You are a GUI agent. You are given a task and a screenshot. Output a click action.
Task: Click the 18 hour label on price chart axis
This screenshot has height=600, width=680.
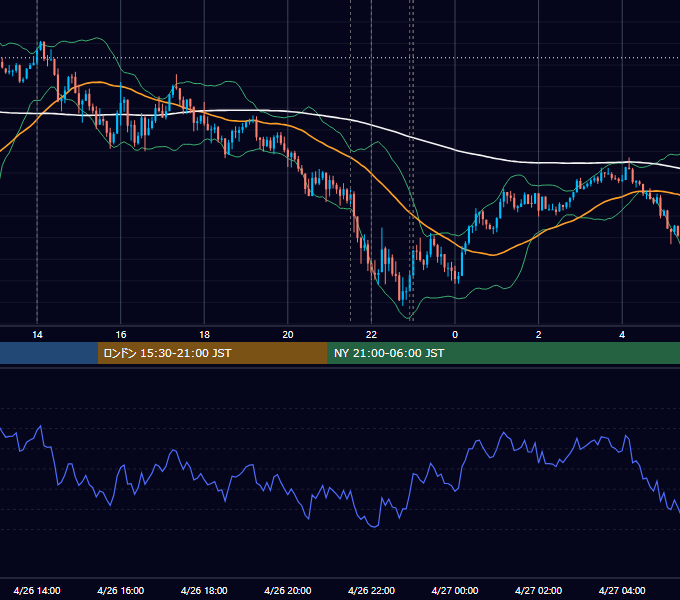pyautogui.click(x=204, y=335)
